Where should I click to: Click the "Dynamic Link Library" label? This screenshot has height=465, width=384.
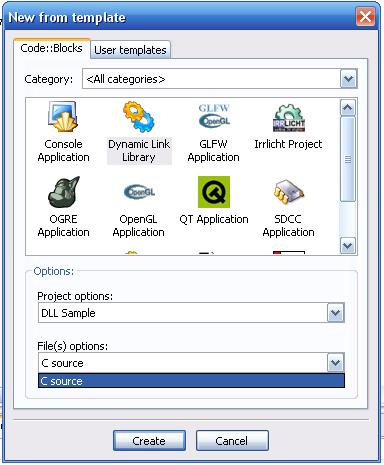(x=139, y=151)
